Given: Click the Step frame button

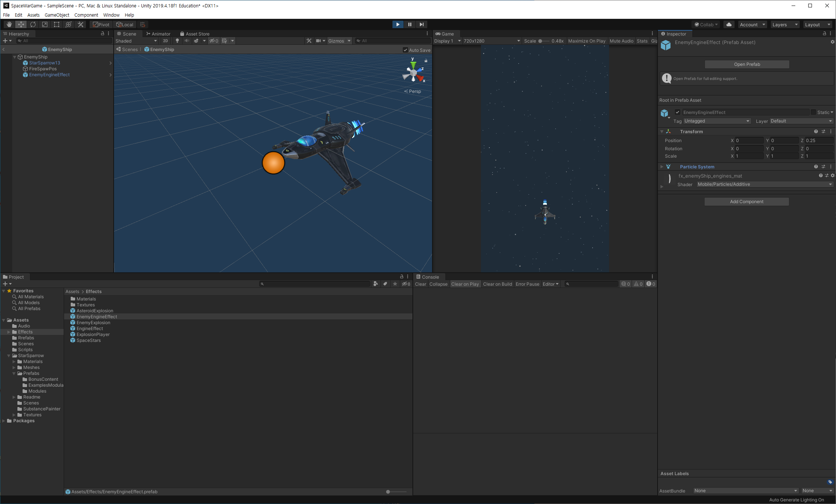Looking at the screenshot, I should coord(421,24).
